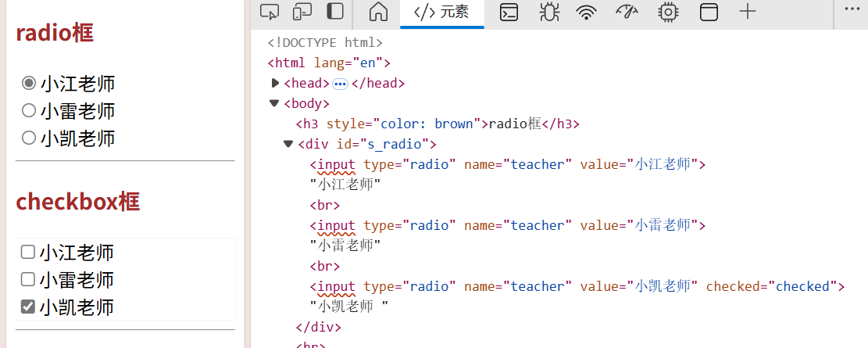Toggle device emulation icon
Screen dimensions: 868x348
tap(302, 12)
